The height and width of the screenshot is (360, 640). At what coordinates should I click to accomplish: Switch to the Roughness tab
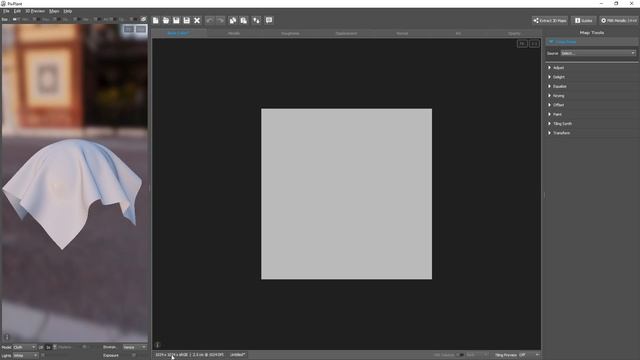point(290,33)
